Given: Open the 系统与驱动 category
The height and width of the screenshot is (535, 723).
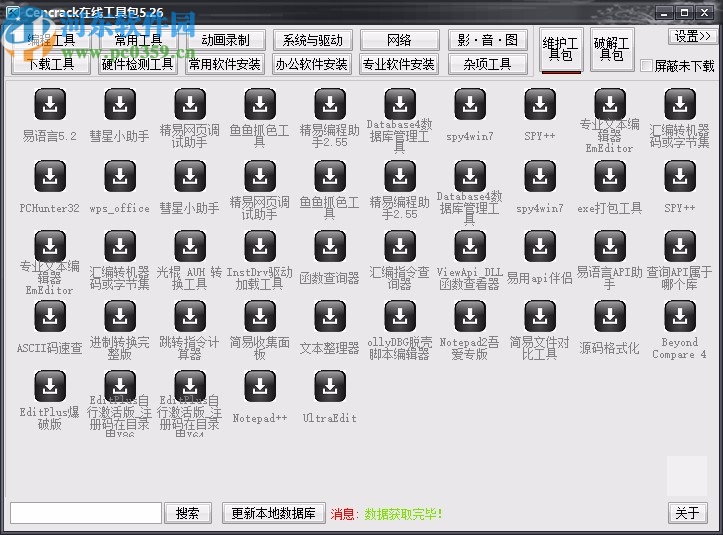Looking at the screenshot, I should (x=312, y=40).
